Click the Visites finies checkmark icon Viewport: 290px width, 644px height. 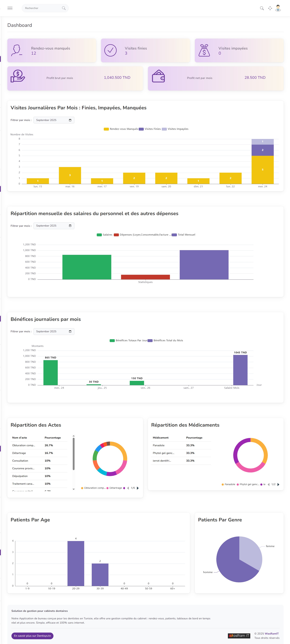[x=110, y=50]
